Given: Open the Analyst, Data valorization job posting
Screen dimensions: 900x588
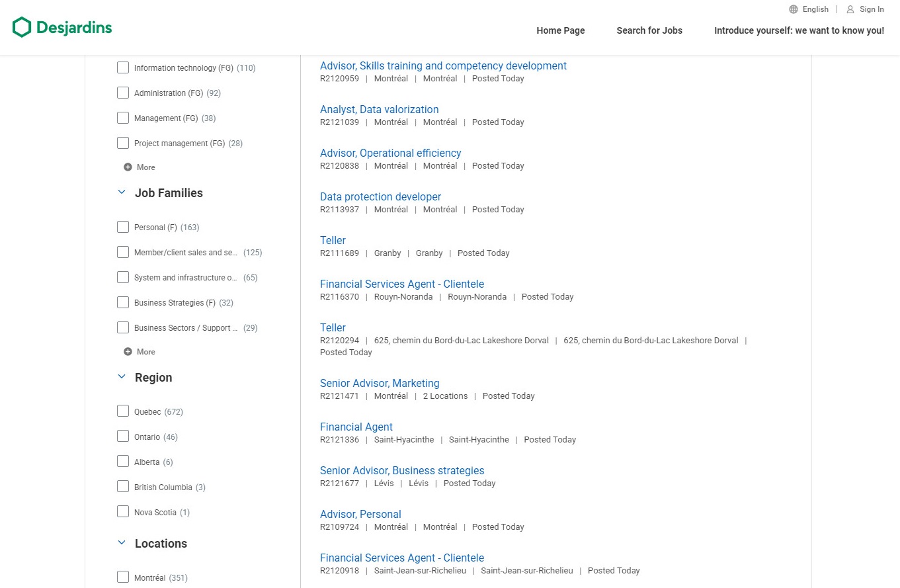Looking at the screenshot, I should pos(379,110).
